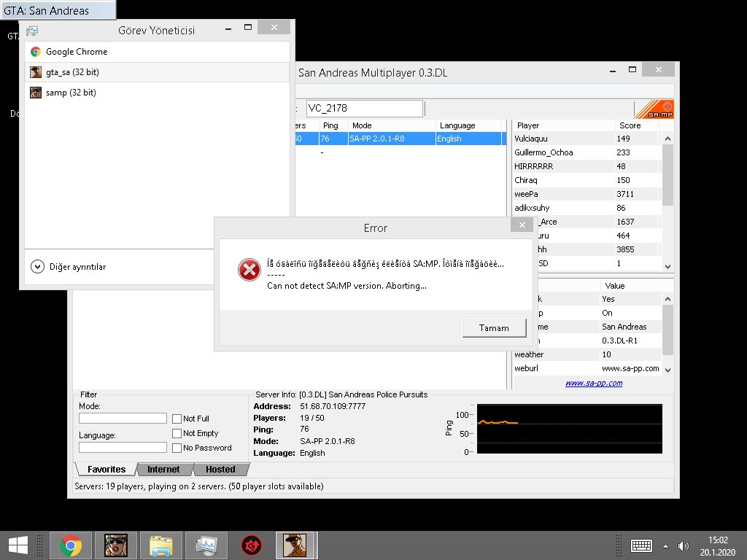Image resolution: width=747 pixels, height=560 pixels.
Task: Sort servers by Mode column
Action: [392, 125]
